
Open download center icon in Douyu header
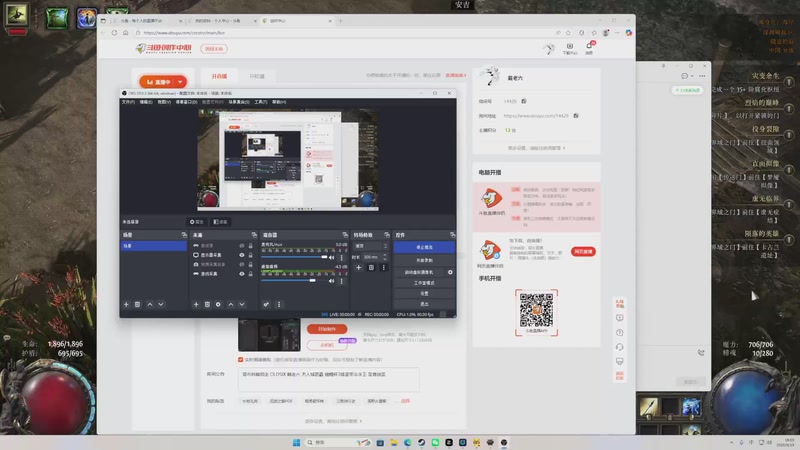coord(570,48)
